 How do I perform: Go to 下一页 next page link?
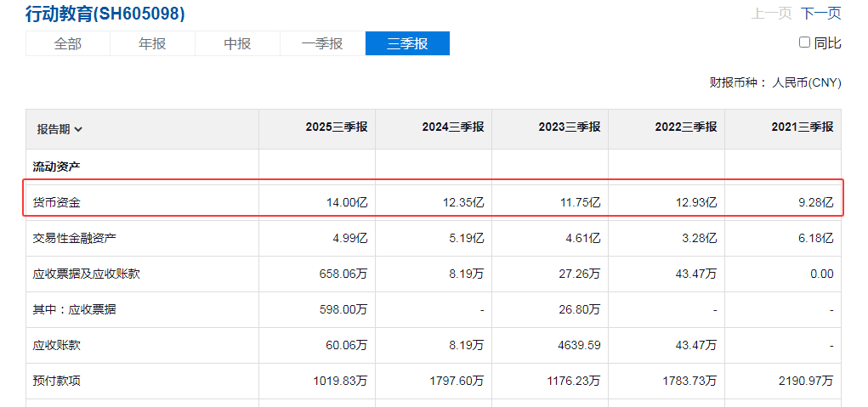[821, 13]
